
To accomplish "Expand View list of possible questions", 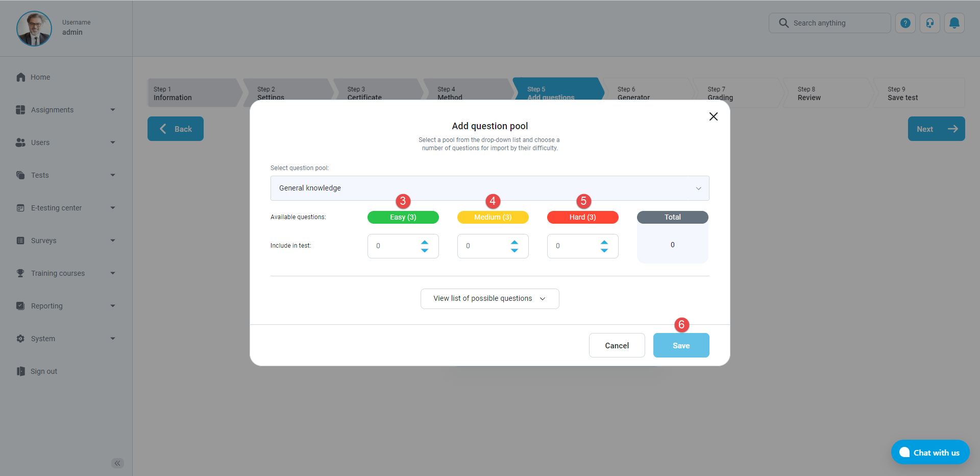I will tap(489, 299).
